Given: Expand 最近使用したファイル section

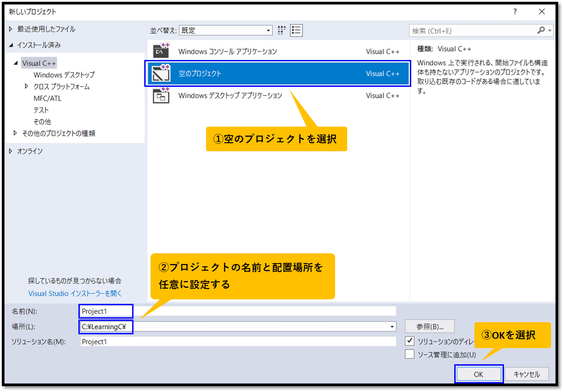Looking at the screenshot, I should tap(12, 29).
